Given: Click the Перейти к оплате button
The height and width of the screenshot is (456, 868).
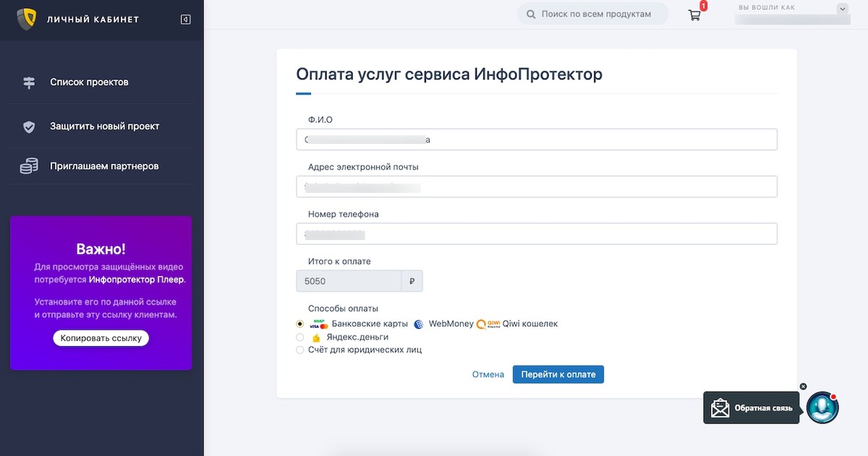Looking at the screenshot, I should (558, 374).
